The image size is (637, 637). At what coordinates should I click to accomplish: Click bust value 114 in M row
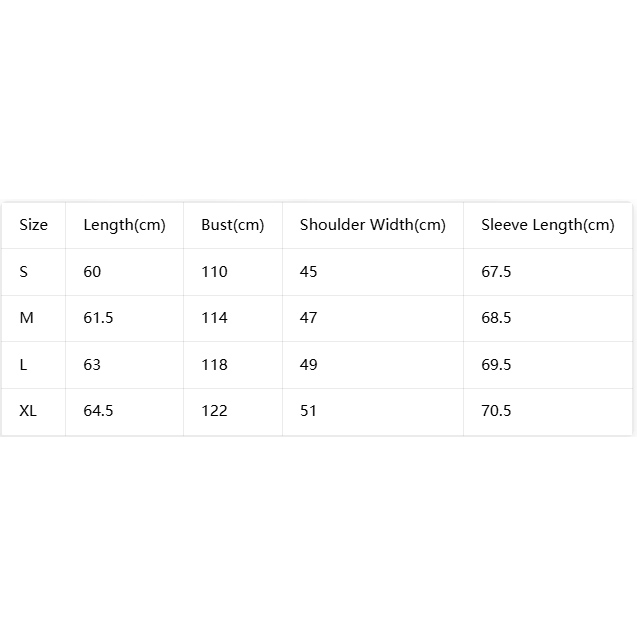[214, 318]
